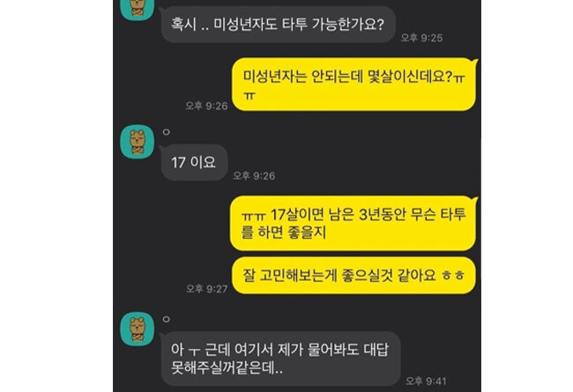Viewport: 573px width, 392px height.
Task: Click the "오후 9:26" timestamp next to yellow bubble
Action: click(207, 106)
